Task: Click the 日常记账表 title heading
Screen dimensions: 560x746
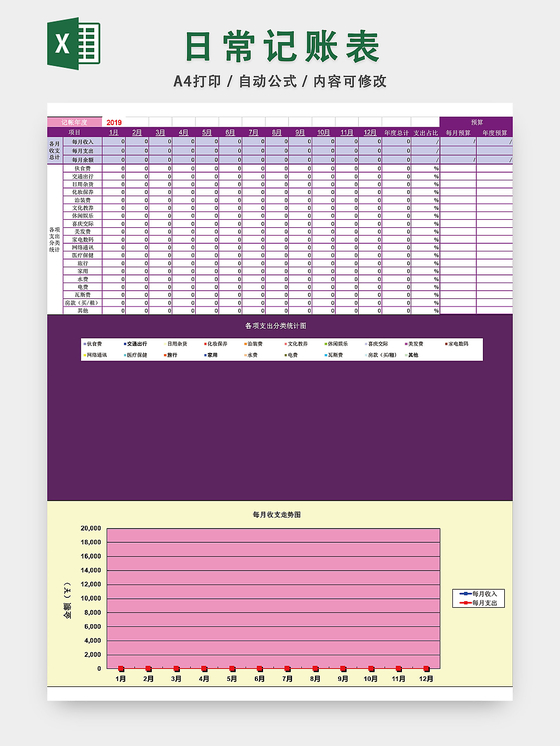Action: 282,46
